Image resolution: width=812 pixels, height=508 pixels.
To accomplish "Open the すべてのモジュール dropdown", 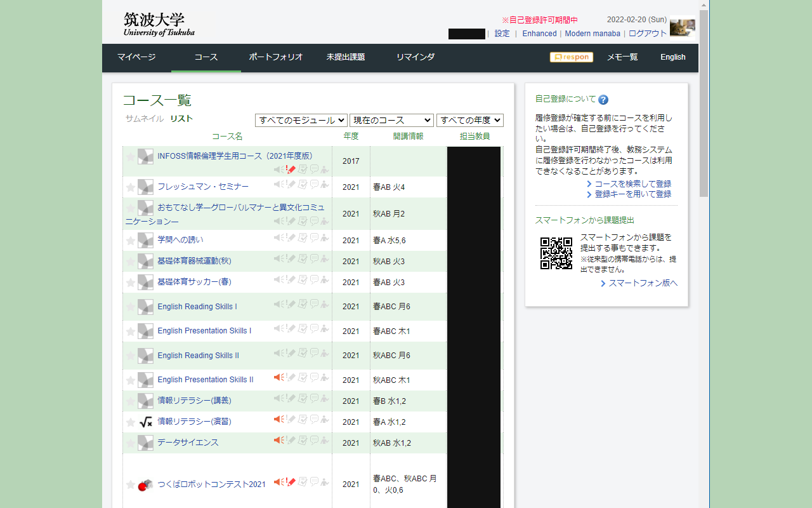I will tap(301, 120).
